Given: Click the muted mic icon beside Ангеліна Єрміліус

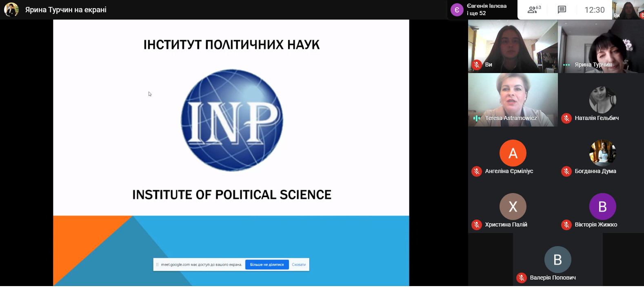Looking at the screenshot, I should [x=476, y=171].
